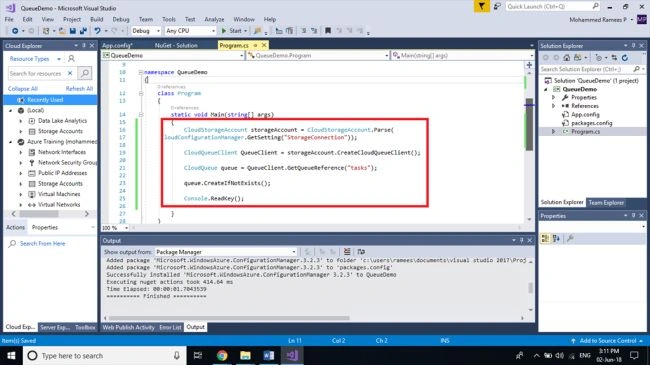Open the feedback icon beside Quick Launch
This screenshot has width=650, height=365.
click(497, 6)
